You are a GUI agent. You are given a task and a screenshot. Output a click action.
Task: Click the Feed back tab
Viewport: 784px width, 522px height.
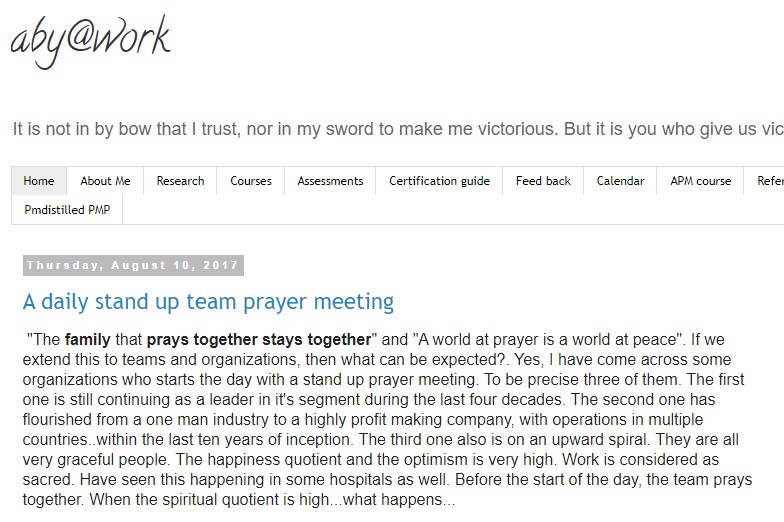point(543,181)
